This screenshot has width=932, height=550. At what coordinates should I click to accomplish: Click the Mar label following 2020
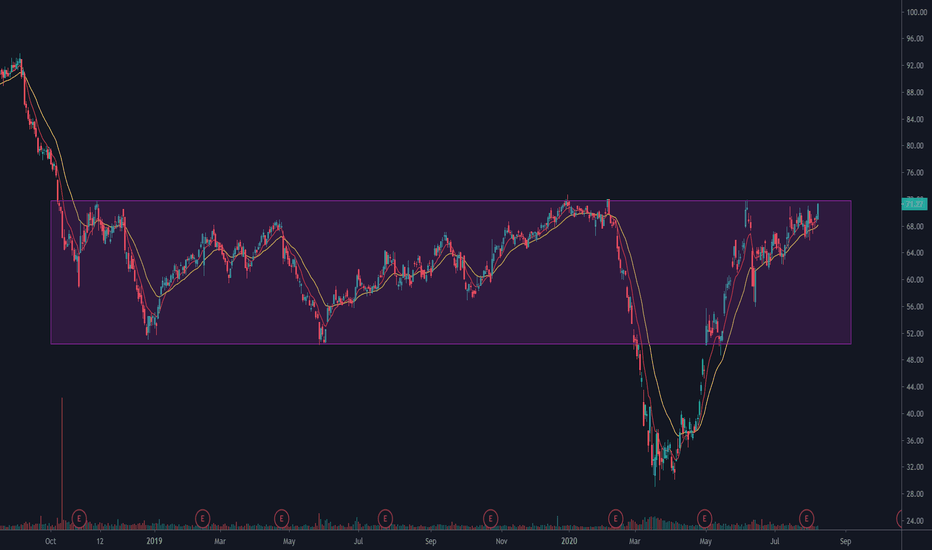(634, 541)
